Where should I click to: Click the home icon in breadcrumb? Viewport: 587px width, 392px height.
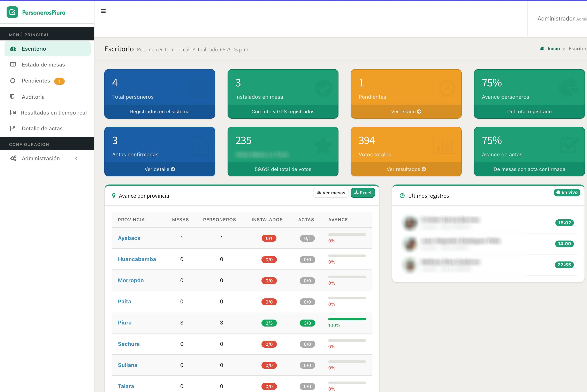(x=542, y=48)
